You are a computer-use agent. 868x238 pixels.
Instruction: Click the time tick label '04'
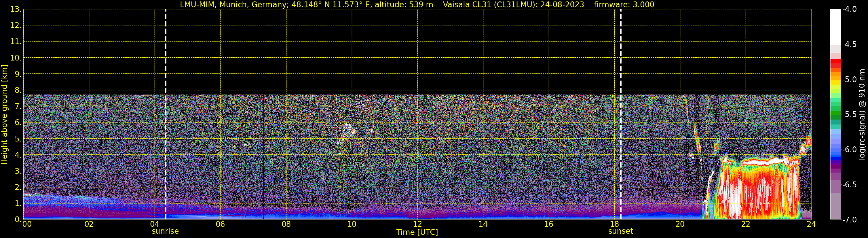click(x=155, y=224)
